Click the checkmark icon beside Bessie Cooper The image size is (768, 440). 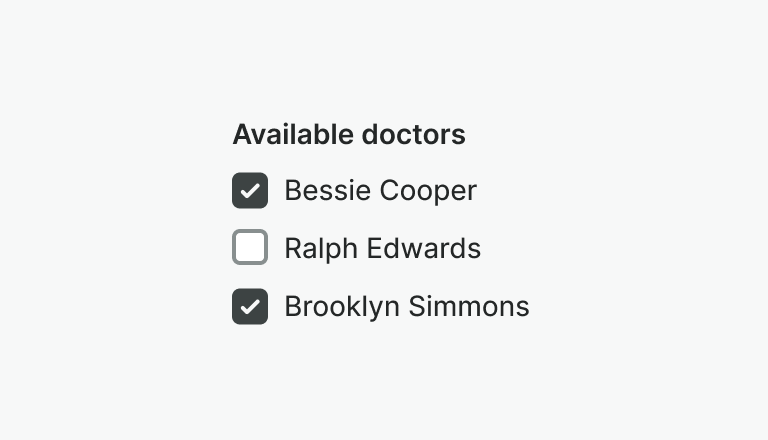[x=250, y=190]
